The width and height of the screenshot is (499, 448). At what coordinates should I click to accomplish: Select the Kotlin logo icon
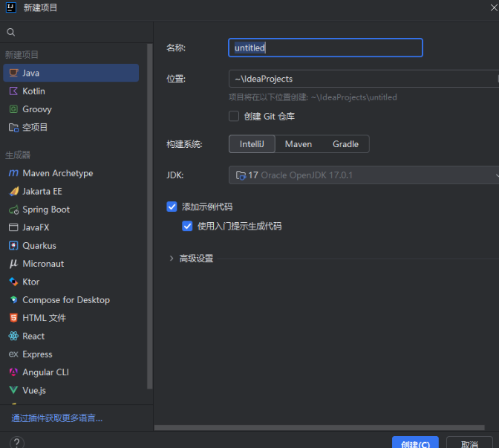13,91
